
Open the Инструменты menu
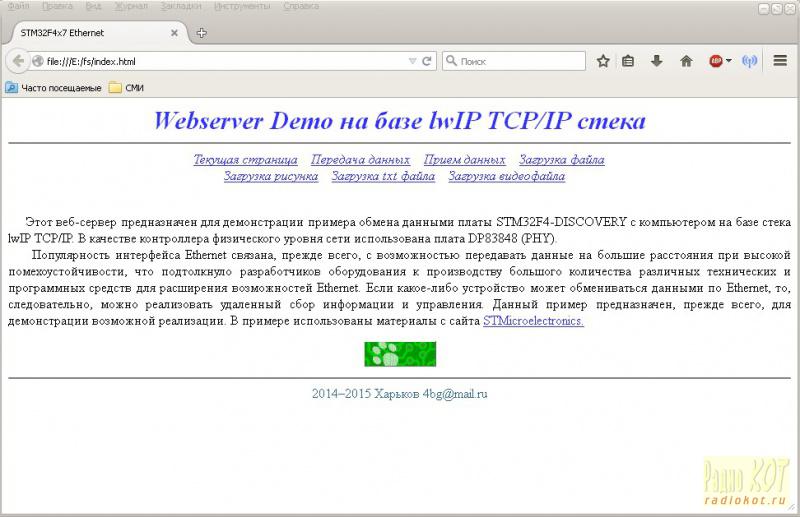pyautogui.click(x=241, y=6)
